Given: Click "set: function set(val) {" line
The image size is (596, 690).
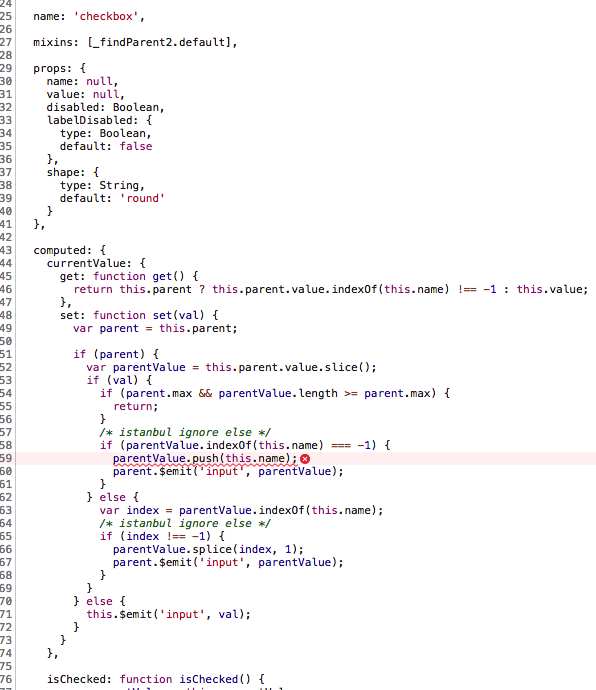Looking at the screenshot, I should pos(139,316).
